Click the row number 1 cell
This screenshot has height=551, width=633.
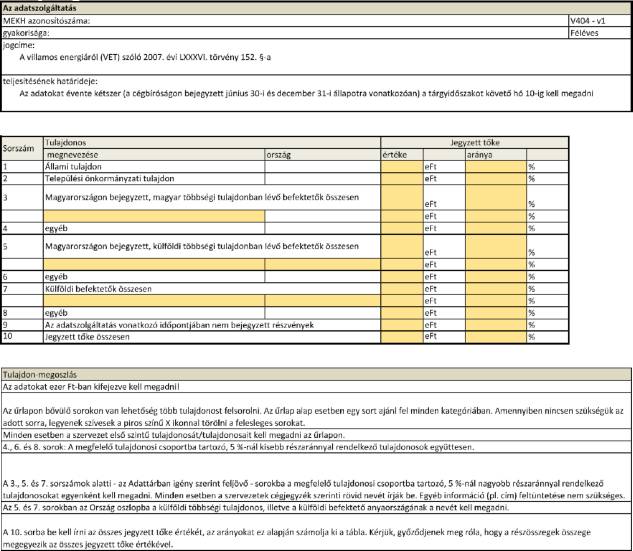(23, 167)
